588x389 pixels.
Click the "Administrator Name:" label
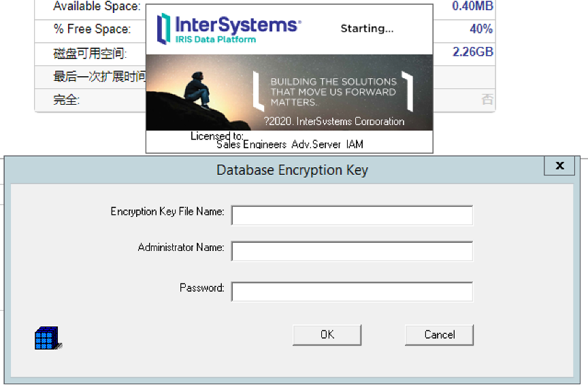[x=181, y=248]
